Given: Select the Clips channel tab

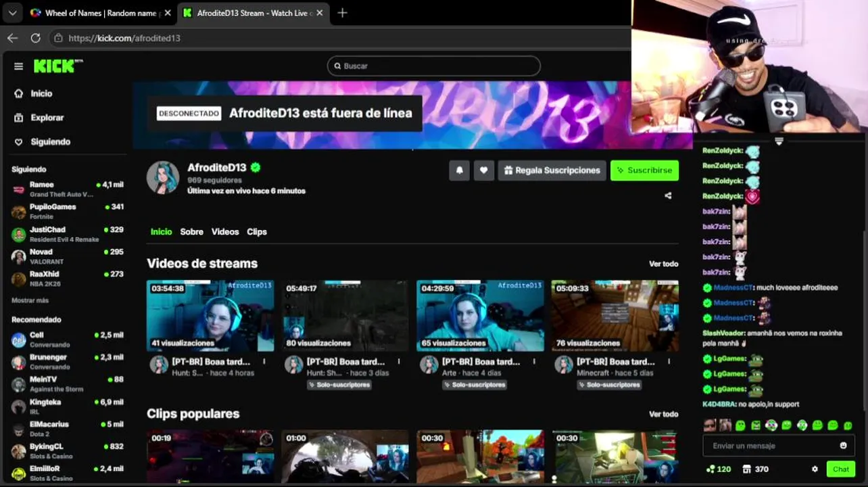Looking at the screenshot, I should tap(257, 231).
